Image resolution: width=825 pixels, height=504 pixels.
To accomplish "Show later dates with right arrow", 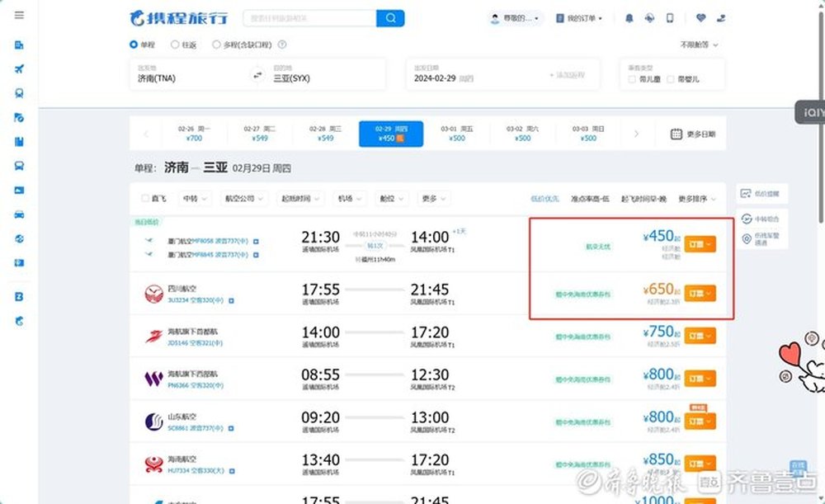I will pos(636,134).
